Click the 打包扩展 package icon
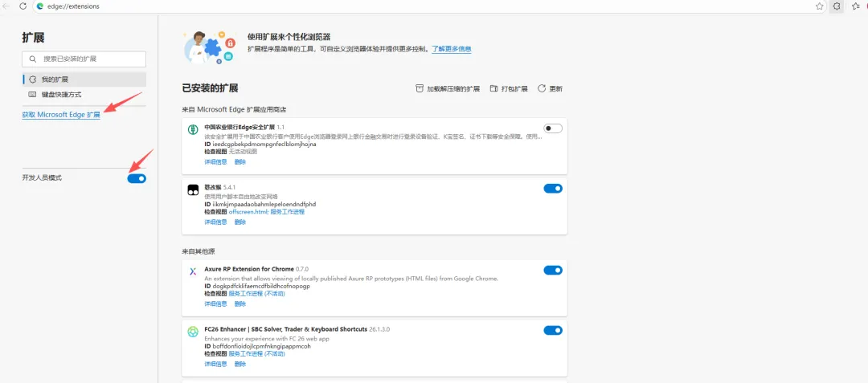The image size is (868, 383). pyautogui.click(x=493, y=88)
